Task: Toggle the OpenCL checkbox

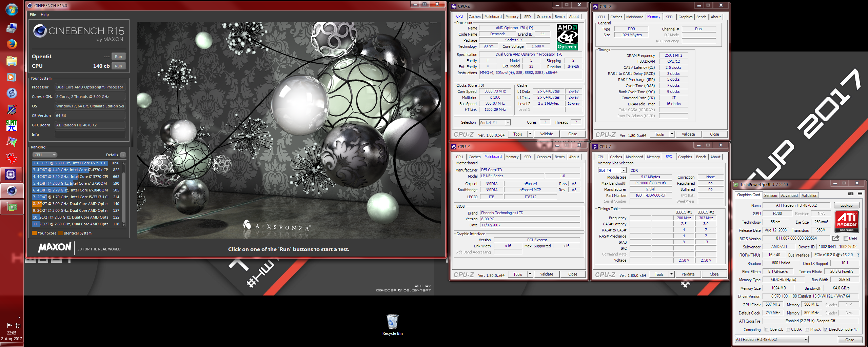Action: pyautogui.click(x=767, y=329)
